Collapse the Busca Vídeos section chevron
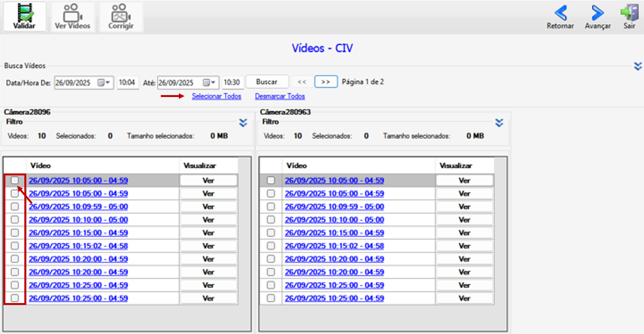Viewport: 644px width, 334px height. click(x=638, y=66)
